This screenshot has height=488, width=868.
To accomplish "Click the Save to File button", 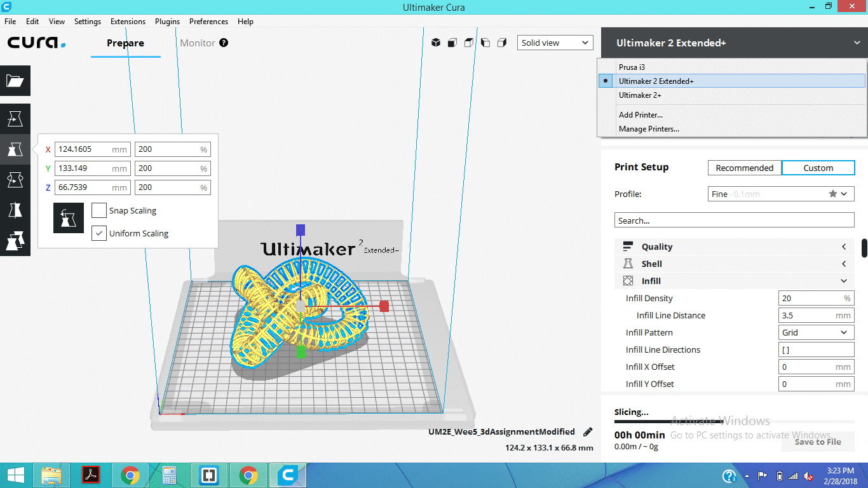I will coord(818,442).
